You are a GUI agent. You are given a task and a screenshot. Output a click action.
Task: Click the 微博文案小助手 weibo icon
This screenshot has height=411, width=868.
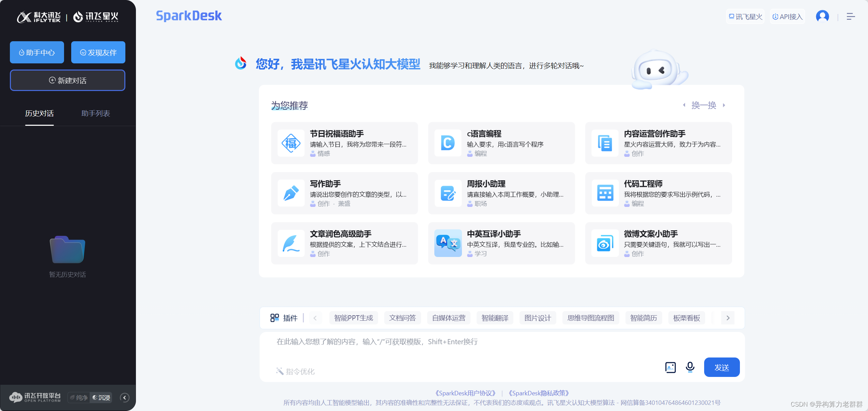[x=605, y=243]
